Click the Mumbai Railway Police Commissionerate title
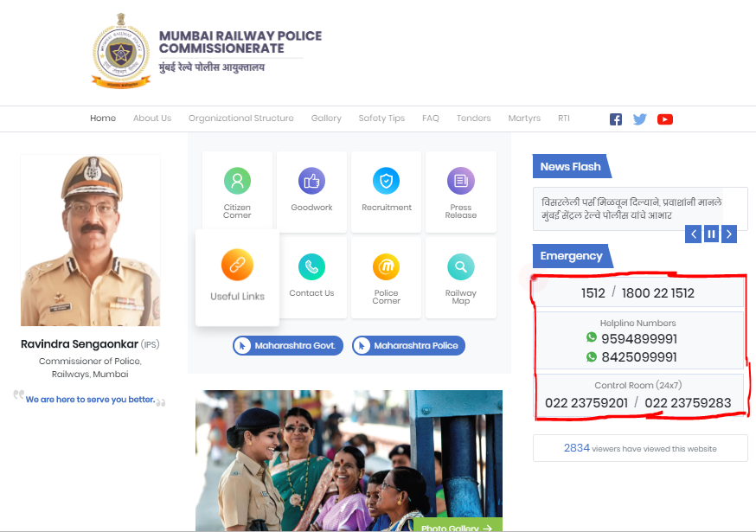 (240, 42)
